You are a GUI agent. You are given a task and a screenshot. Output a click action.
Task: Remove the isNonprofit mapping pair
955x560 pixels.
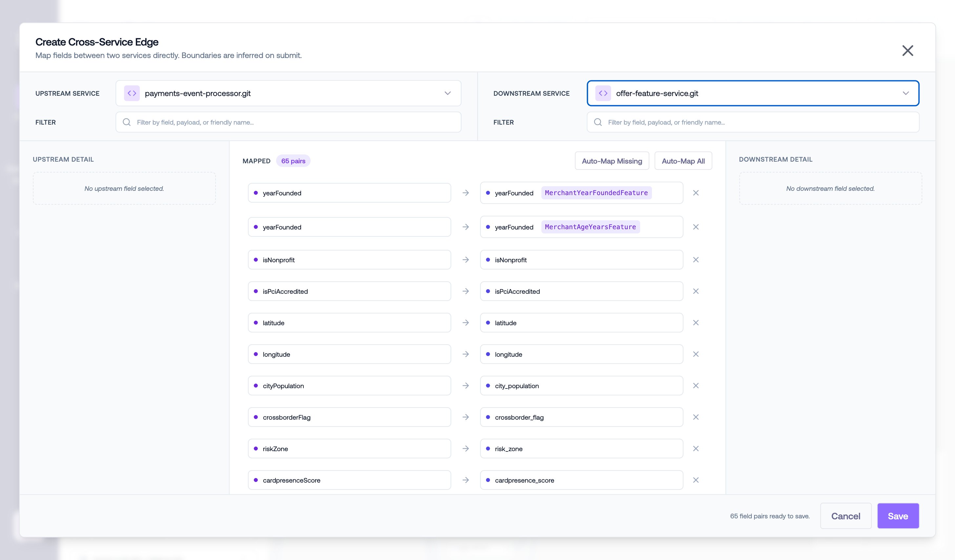tap(695, 260)
